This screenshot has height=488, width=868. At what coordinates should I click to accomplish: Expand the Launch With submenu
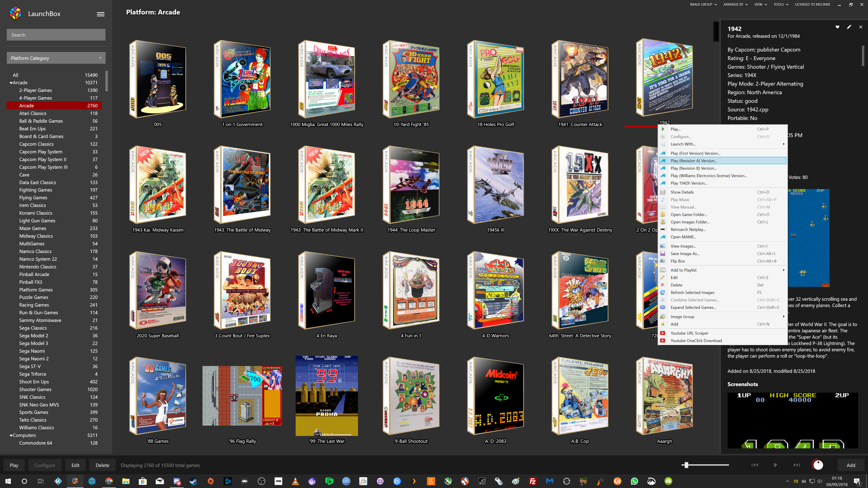tap(722, 144)
